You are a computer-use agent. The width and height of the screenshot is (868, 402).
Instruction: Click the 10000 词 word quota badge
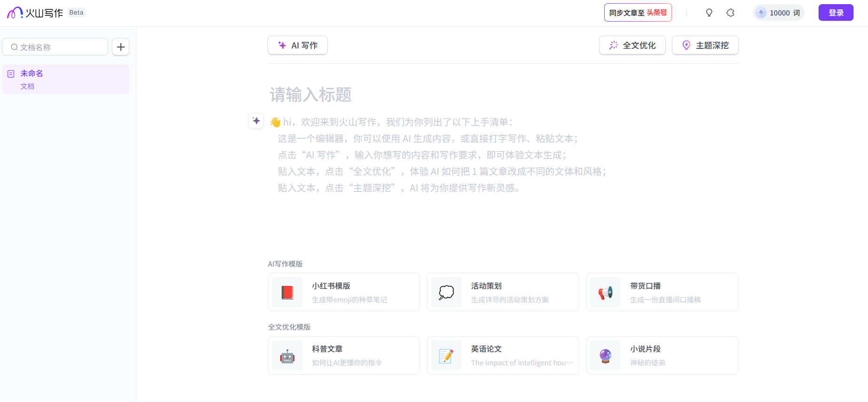coord(779,13)
